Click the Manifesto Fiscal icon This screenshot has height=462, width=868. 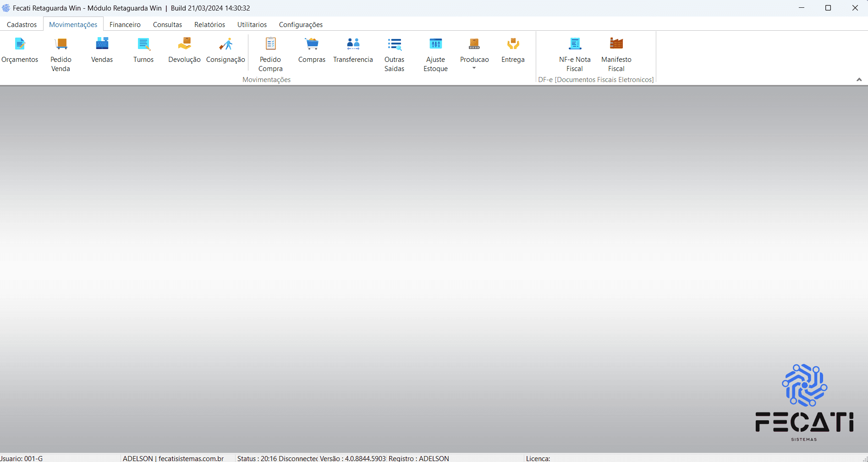[x=616, y=44]
